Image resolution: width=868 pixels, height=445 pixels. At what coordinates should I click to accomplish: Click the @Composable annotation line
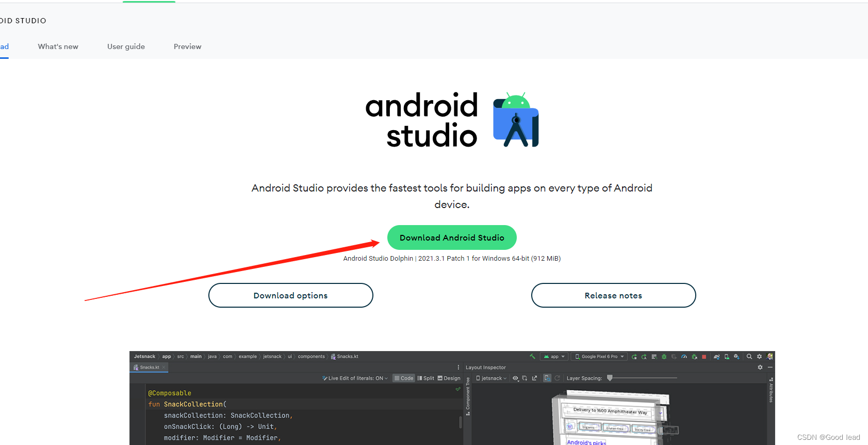(x=170, y=393)
